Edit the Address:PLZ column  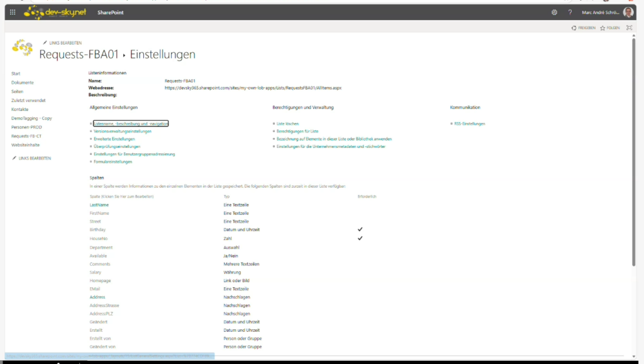pyautogui.click(x=101, y=314)
